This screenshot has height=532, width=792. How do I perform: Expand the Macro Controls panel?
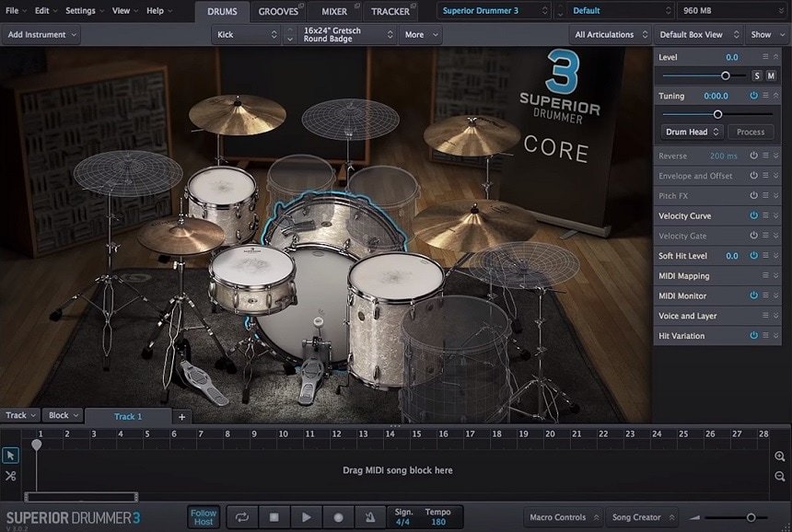(564, 517)
